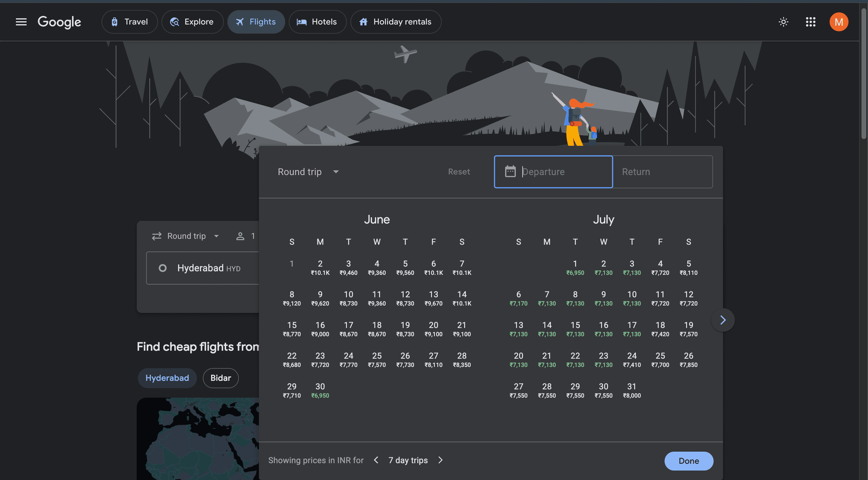Open the hamburger main menu
Screen dimensions: 868x480
pos(21,22)
